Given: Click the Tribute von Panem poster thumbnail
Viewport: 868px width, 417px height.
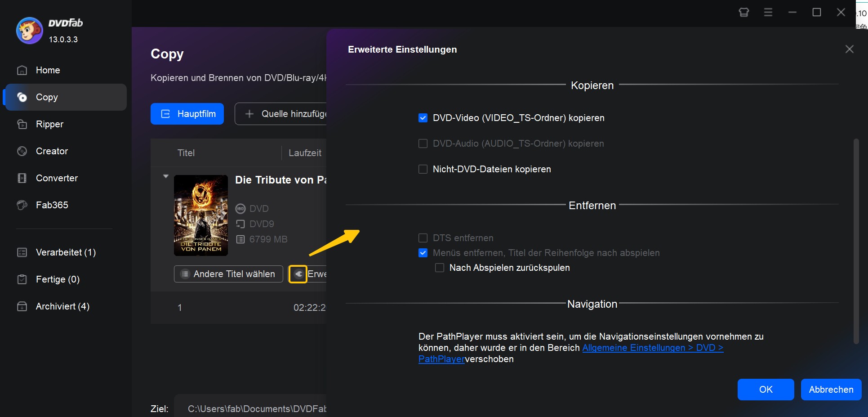Looking at the screenshot, I should coord(201,215).
